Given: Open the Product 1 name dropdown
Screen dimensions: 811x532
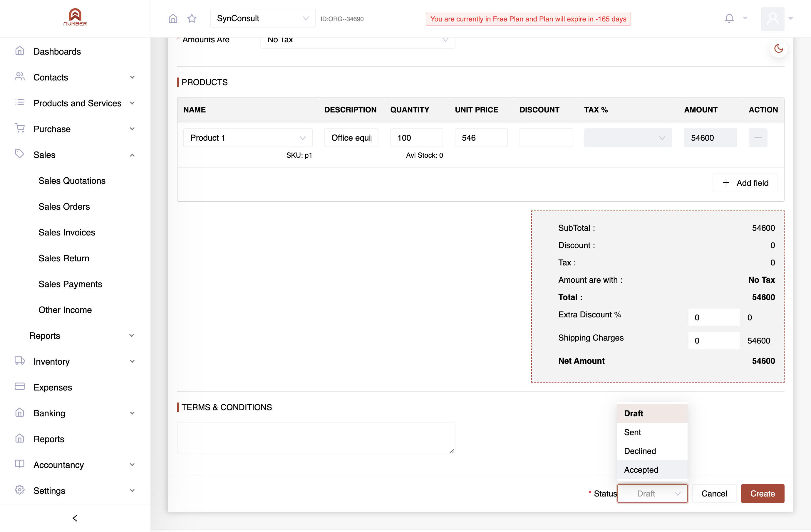Looking at the screenshot, I should [248, 137].
